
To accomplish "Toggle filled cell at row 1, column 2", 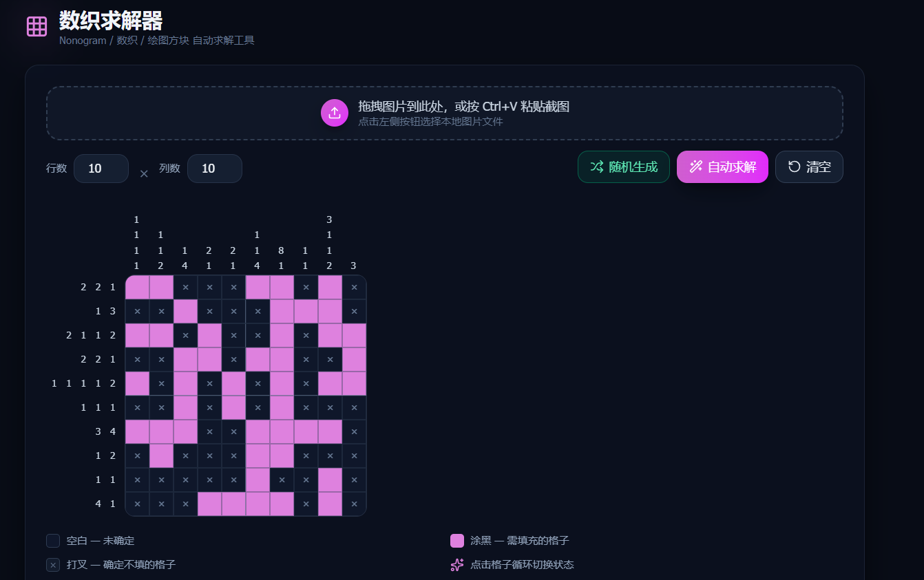I will [x=161, y=287].
